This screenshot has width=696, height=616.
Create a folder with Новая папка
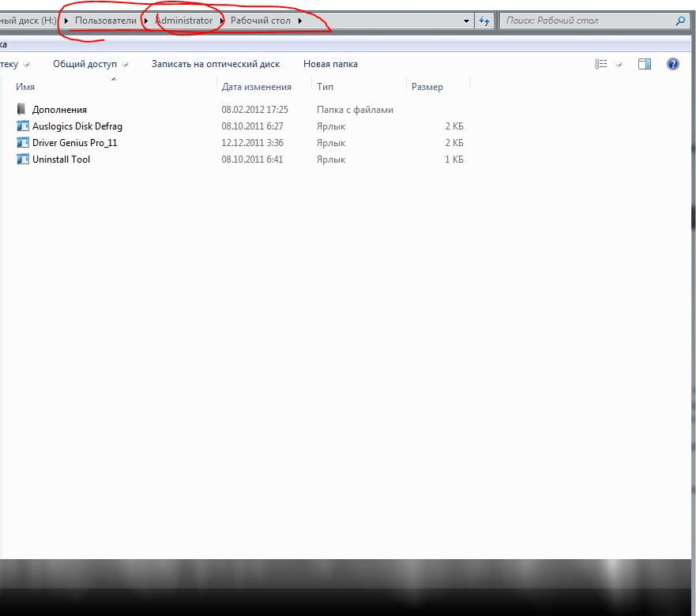coord(330,64)
